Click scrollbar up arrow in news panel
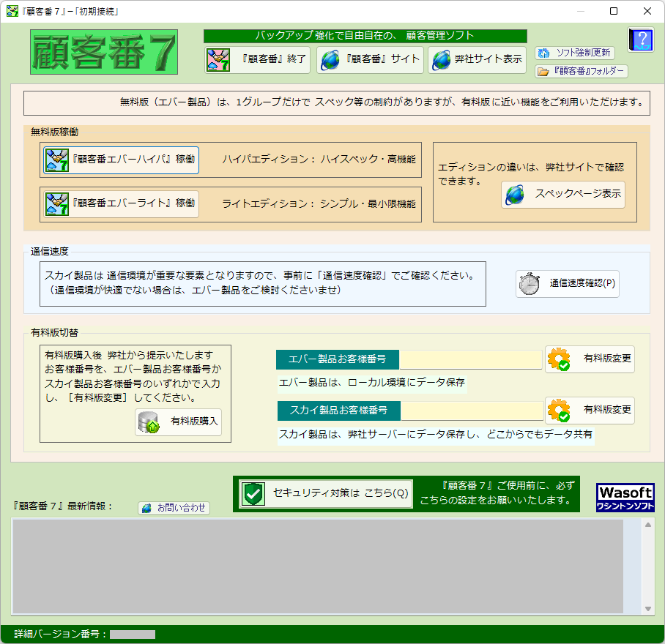The image size is (665, 644). [x=648, y=525]
